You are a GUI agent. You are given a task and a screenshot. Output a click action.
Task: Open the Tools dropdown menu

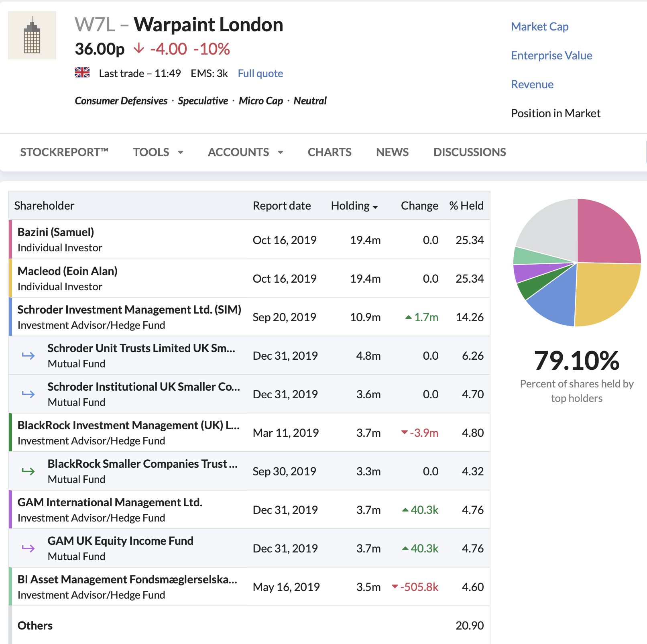pyautogui.click(x=159, y=152)
